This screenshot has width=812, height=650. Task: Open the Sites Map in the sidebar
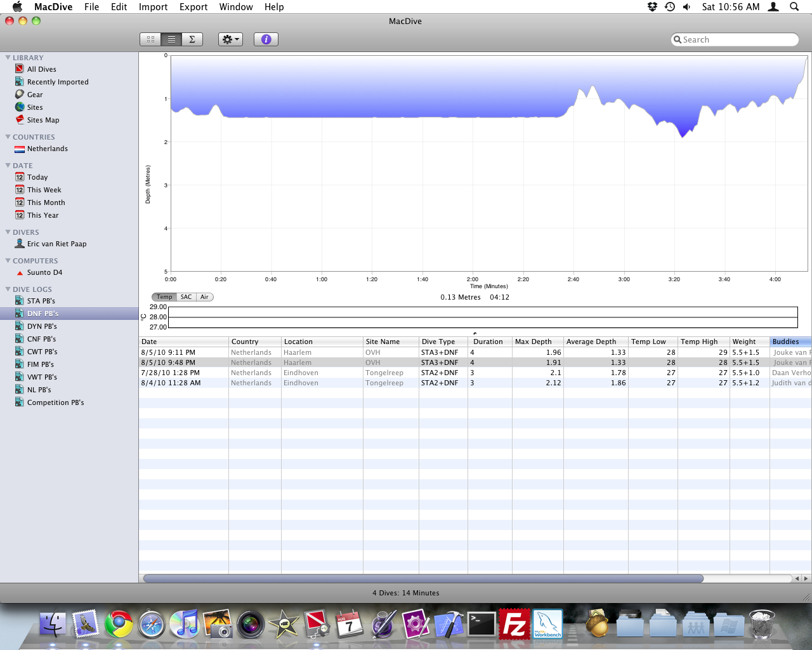[43, 120]
